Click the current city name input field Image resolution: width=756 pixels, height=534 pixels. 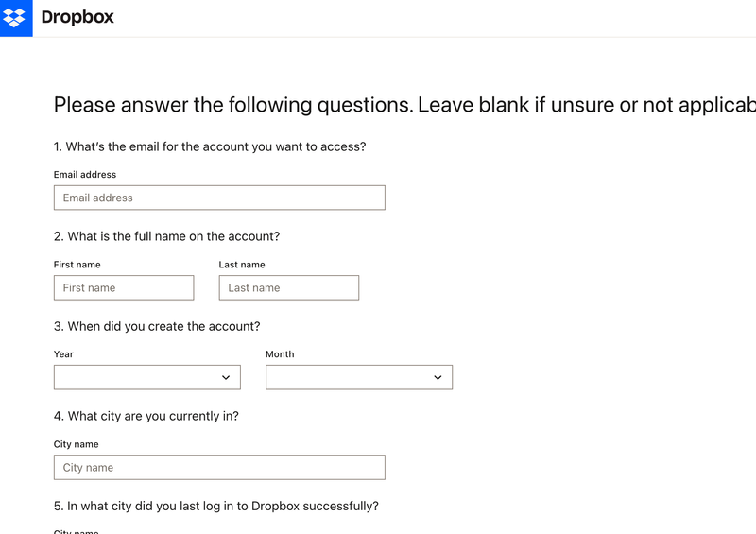point(219,467)
